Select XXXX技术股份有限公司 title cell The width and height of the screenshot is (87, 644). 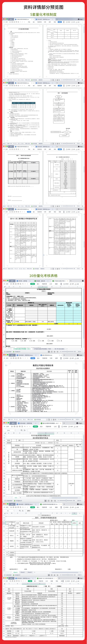coord(41,435)
